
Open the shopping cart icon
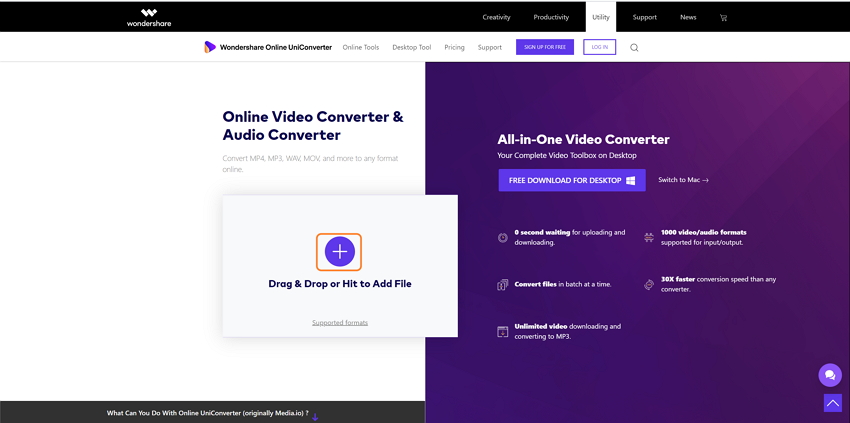point(723,17)
